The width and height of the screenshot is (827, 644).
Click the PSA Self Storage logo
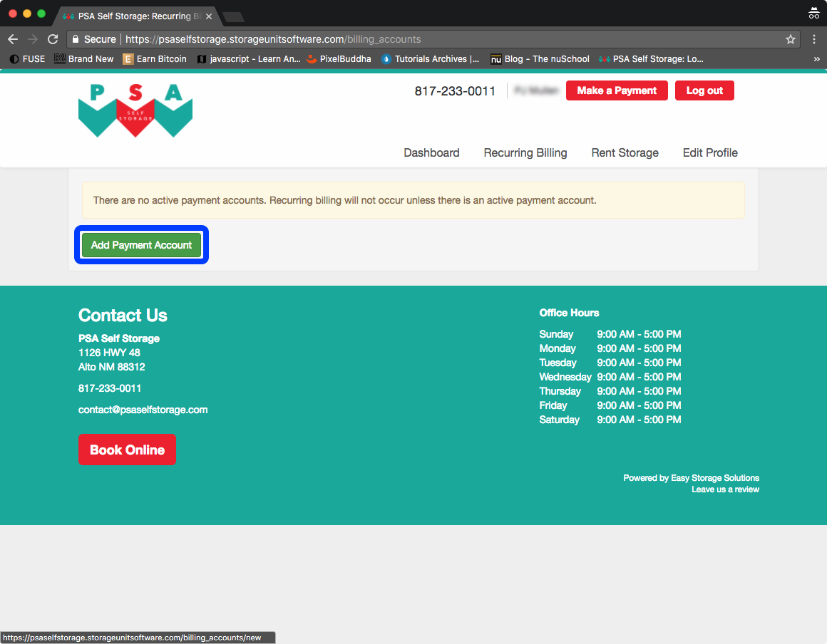pyautogui.click(x=135, y=110)
